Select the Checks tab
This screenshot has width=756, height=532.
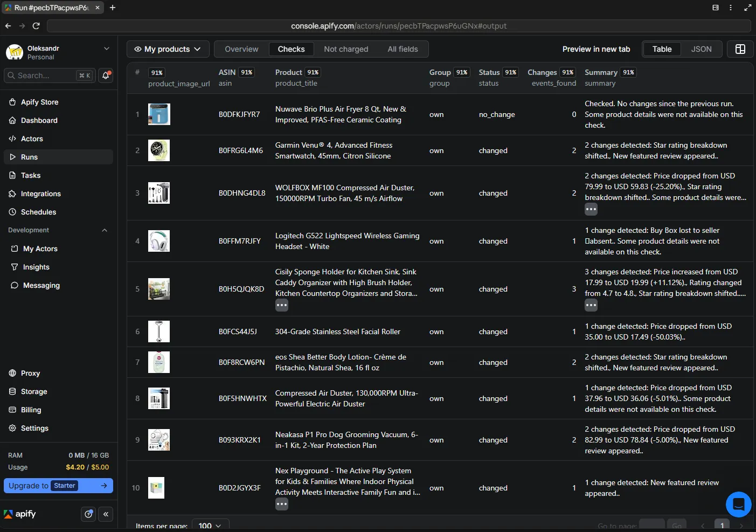[292, 49]
